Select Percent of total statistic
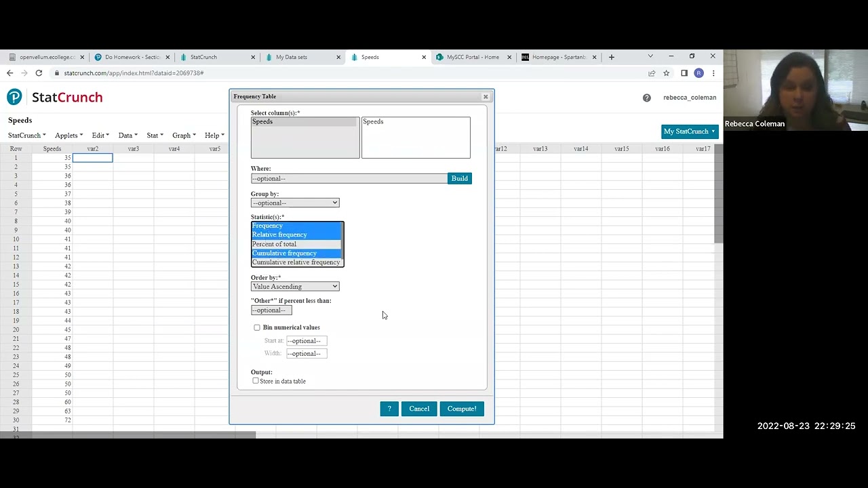The width and height of the screenshot is (868, 488). click(x=297, y=244)
